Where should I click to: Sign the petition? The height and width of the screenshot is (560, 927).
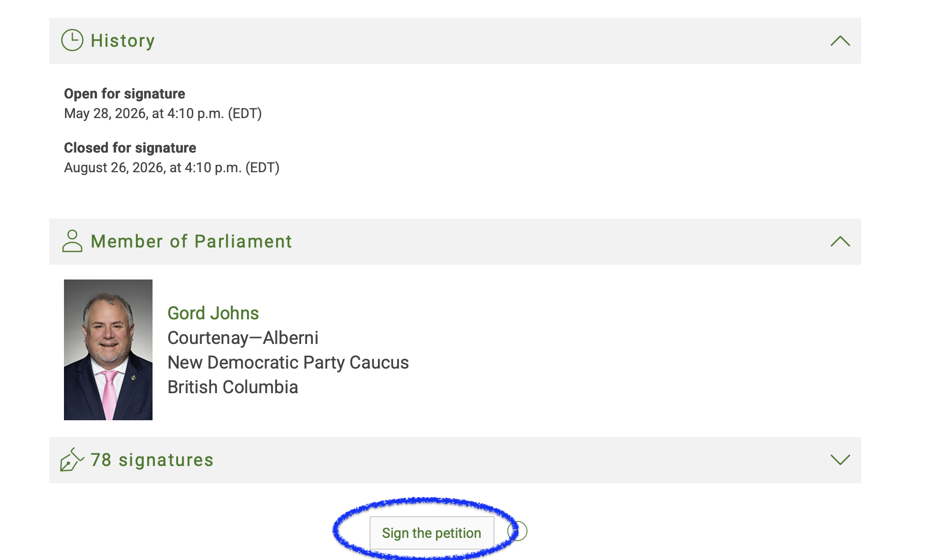click(432, 533)
